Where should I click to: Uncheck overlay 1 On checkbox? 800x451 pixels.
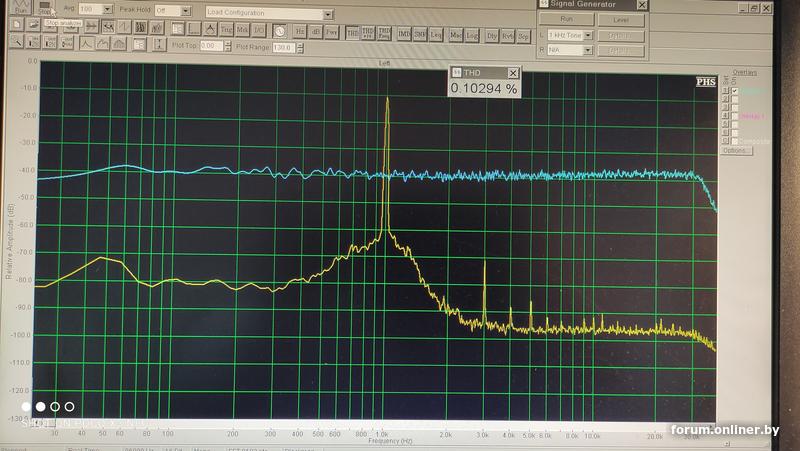tap(735, 91)
